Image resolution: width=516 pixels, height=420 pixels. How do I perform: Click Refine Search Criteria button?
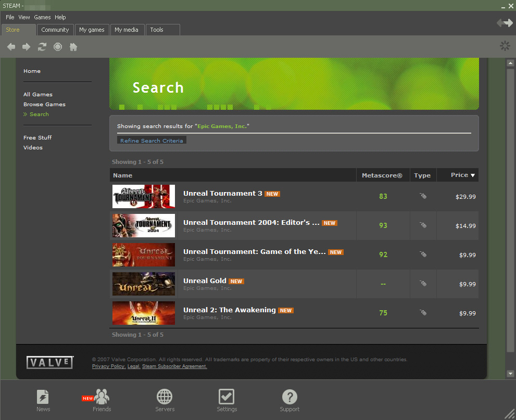click(152, 141)
